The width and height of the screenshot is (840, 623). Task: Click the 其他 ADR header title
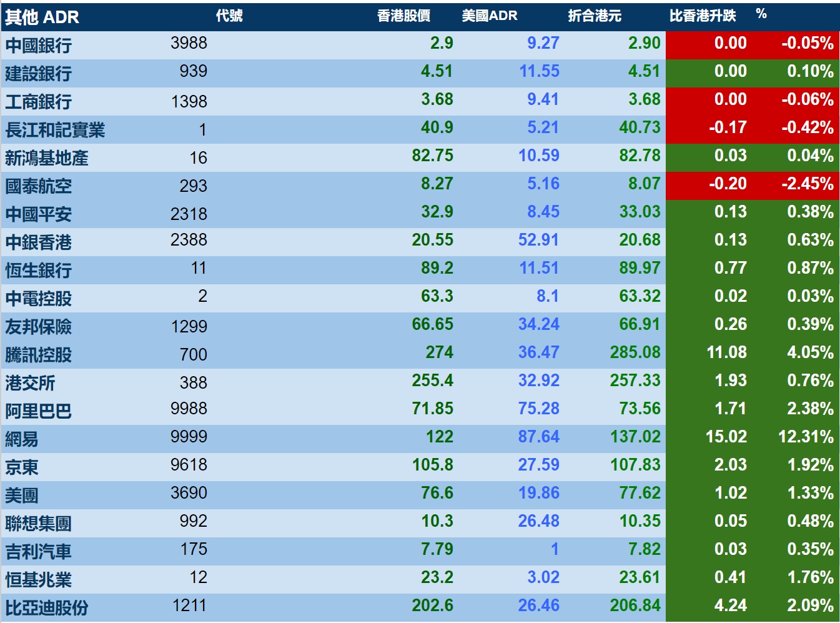42,17
